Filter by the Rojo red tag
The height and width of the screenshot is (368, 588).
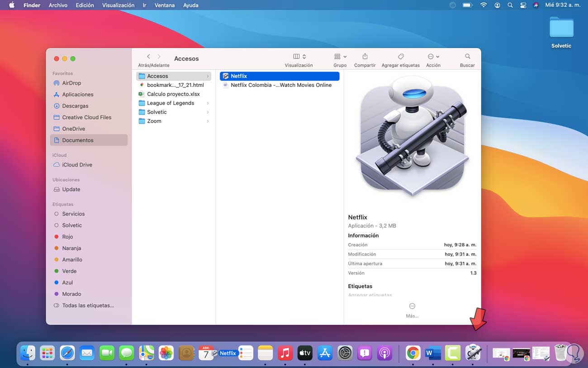(x=89, y=237)
